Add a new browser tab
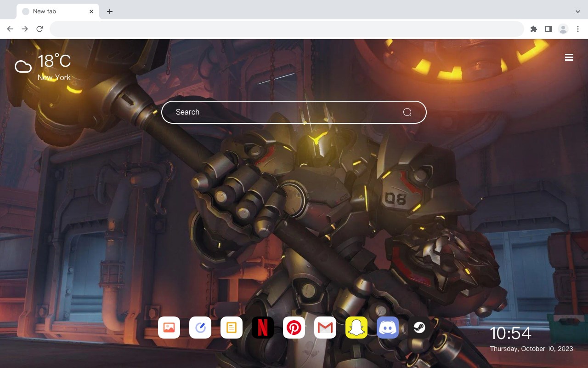This screenshot has height=368, width=588. tap(109, 11)
